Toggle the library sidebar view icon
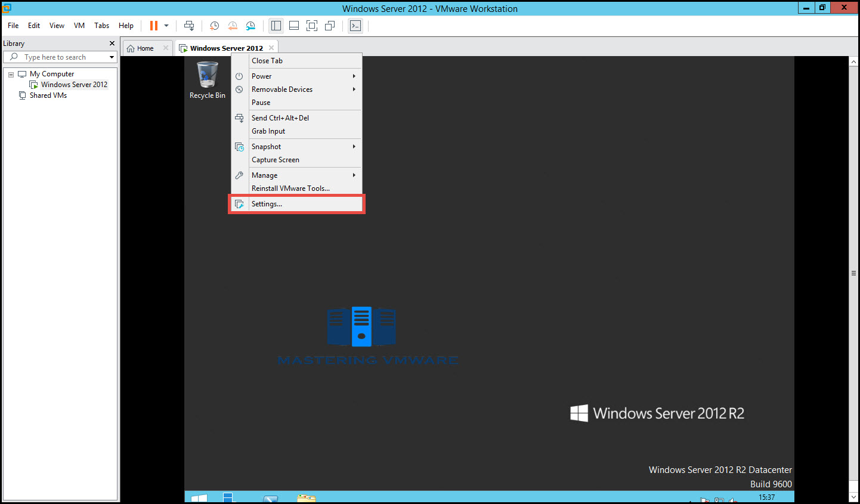Screen dimensions: 860x504 click(x=276, y=26)
